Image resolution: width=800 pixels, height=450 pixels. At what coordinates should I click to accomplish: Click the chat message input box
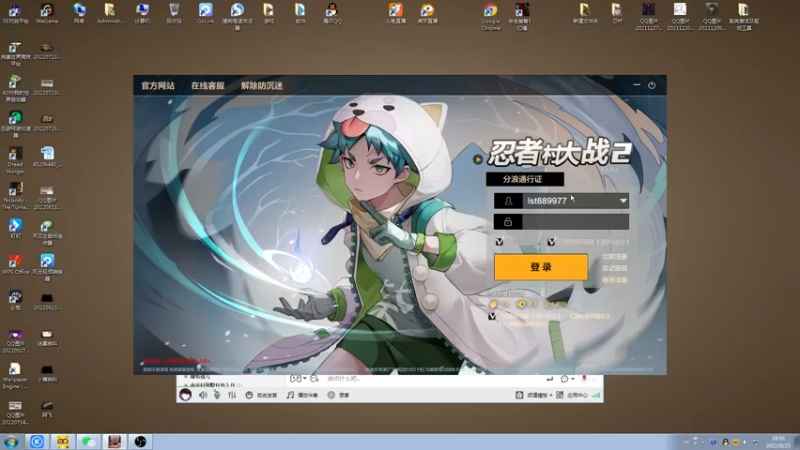coord(434,379)
